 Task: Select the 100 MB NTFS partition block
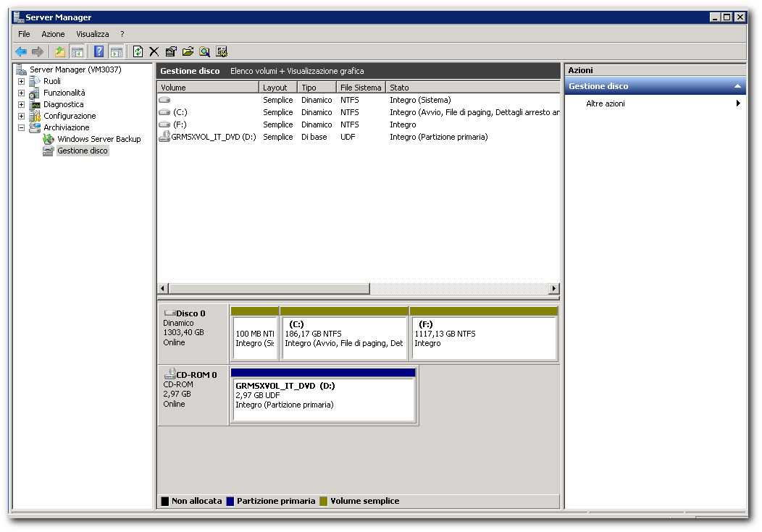coord(255,334)
